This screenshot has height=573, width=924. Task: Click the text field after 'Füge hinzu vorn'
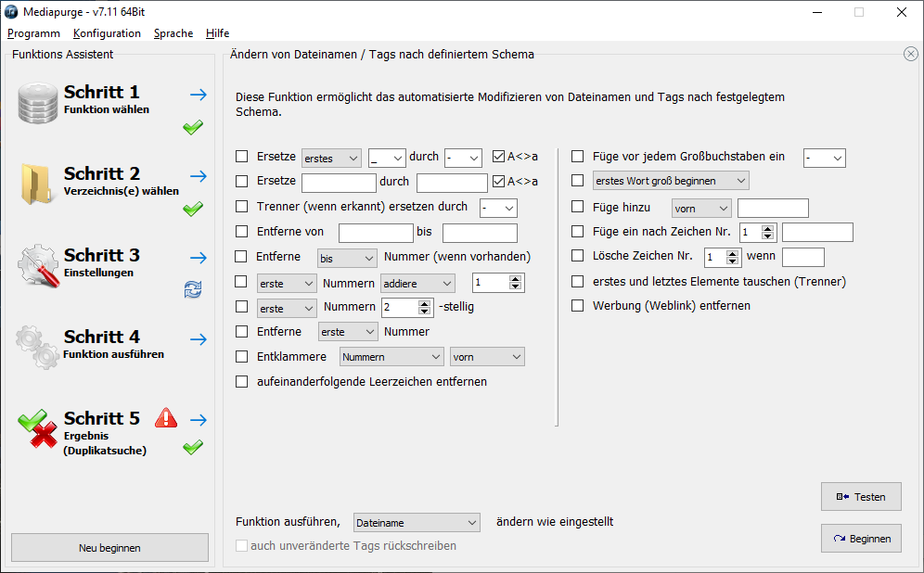click(x=773, y=209)
